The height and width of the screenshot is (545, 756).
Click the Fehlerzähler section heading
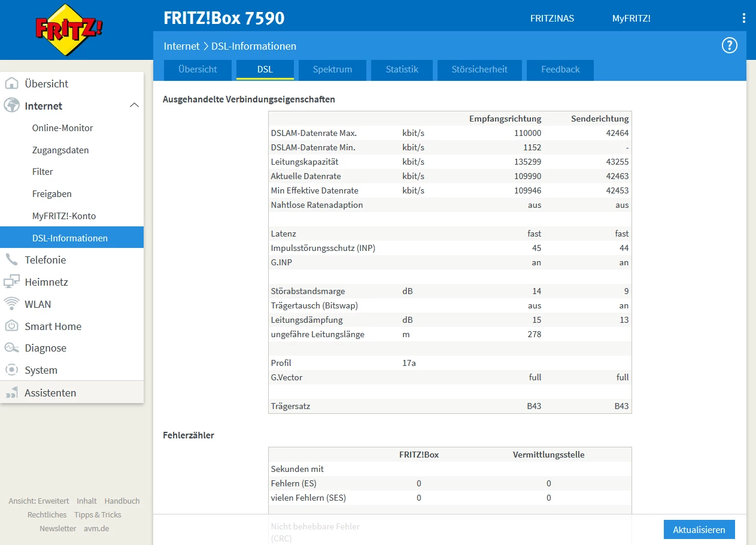click(x=189, y=435)
